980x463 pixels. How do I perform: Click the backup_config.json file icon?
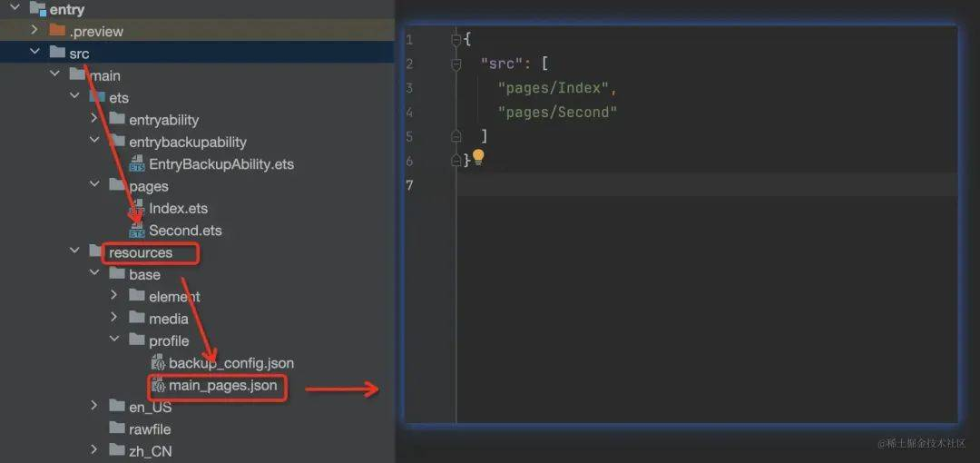(158, 362)
